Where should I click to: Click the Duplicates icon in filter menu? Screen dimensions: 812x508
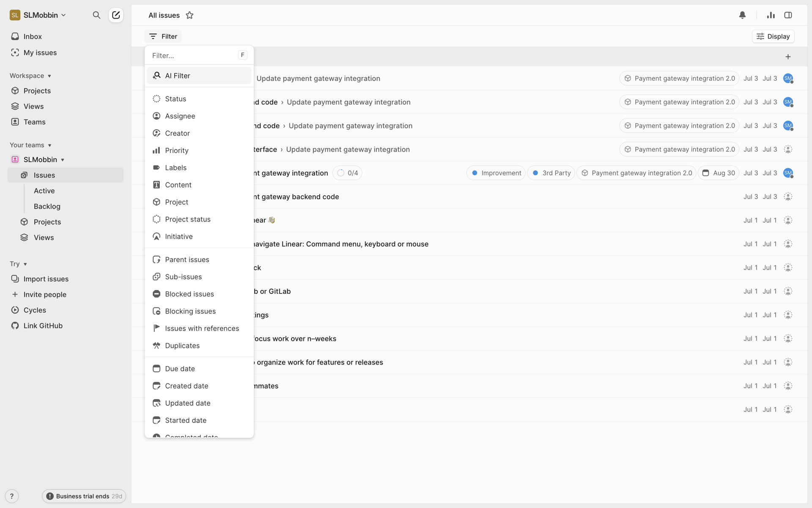[156, 345]
